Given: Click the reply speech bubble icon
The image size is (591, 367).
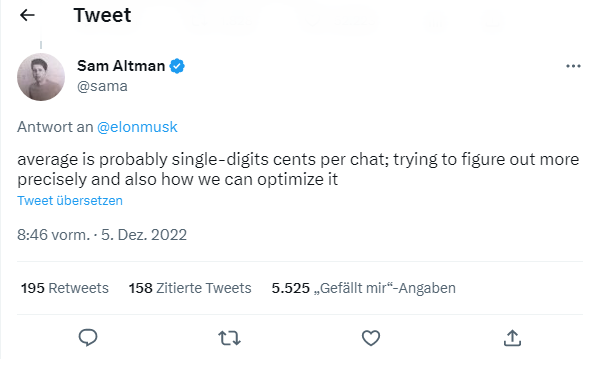Looking at the screenshot, I should (x=88, y=338).
